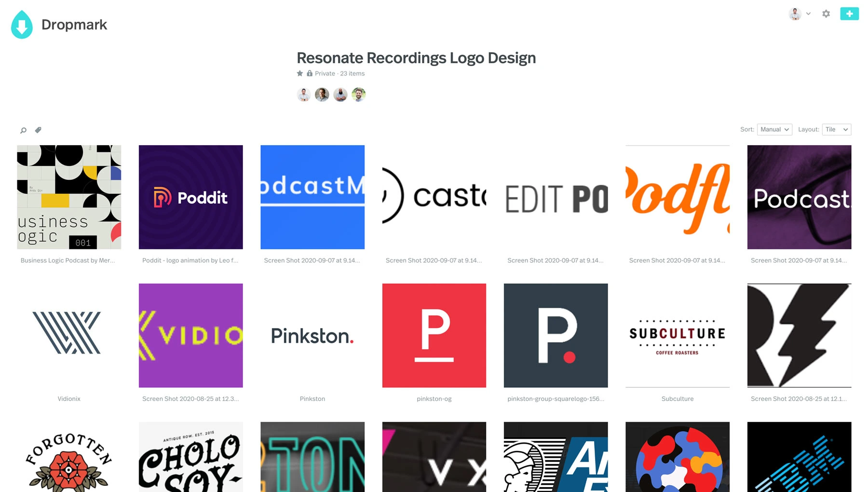Image resolution: width=868 pixels, height=492 pixels.
Task: Click the 'Screen Shot 2020-08-25 at 12.1...' caption
Action: point(799,399)
